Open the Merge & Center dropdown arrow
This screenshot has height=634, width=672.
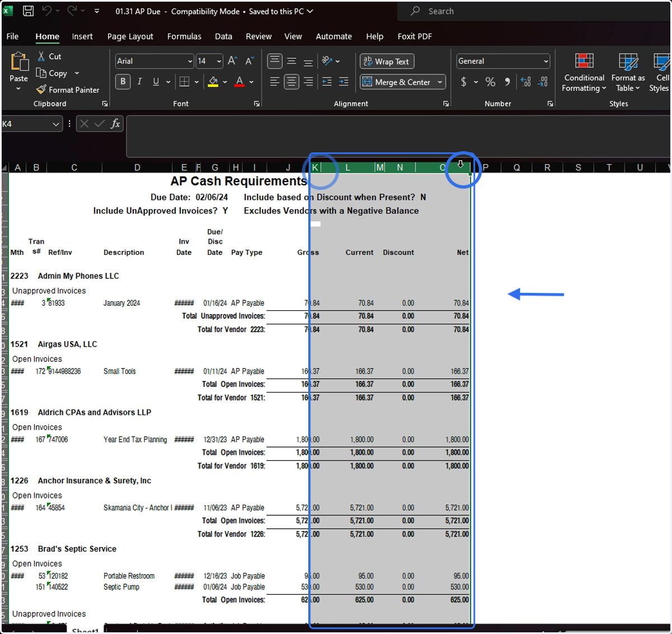[x=440, y=82]
